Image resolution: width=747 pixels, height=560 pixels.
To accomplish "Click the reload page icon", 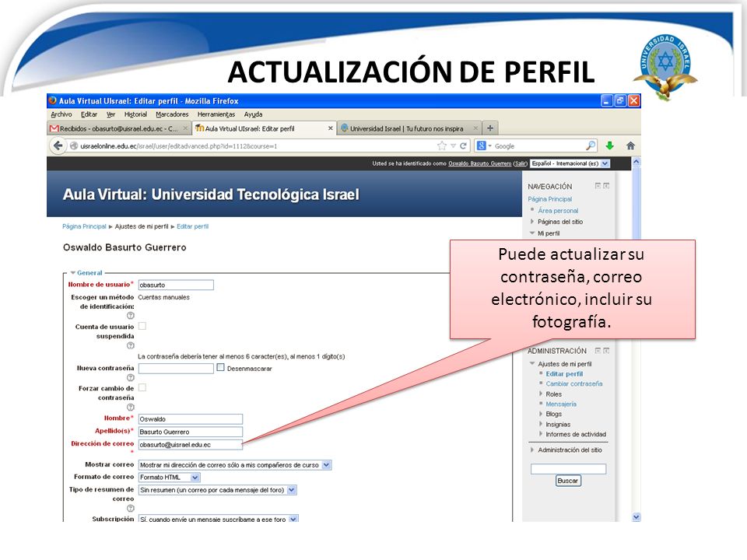I will coord(463,145).
